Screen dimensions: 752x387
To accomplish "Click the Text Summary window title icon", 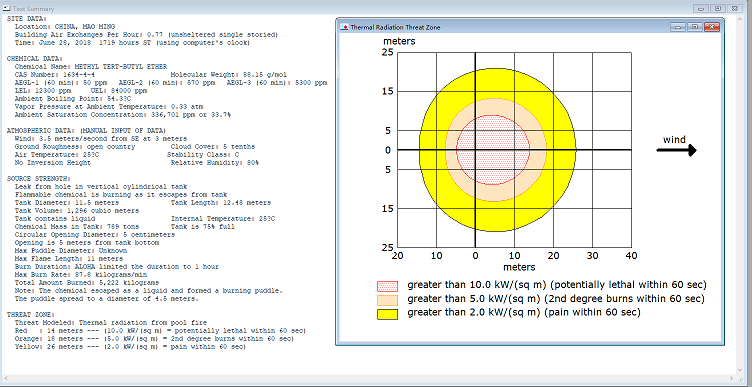I will point(7,8).
